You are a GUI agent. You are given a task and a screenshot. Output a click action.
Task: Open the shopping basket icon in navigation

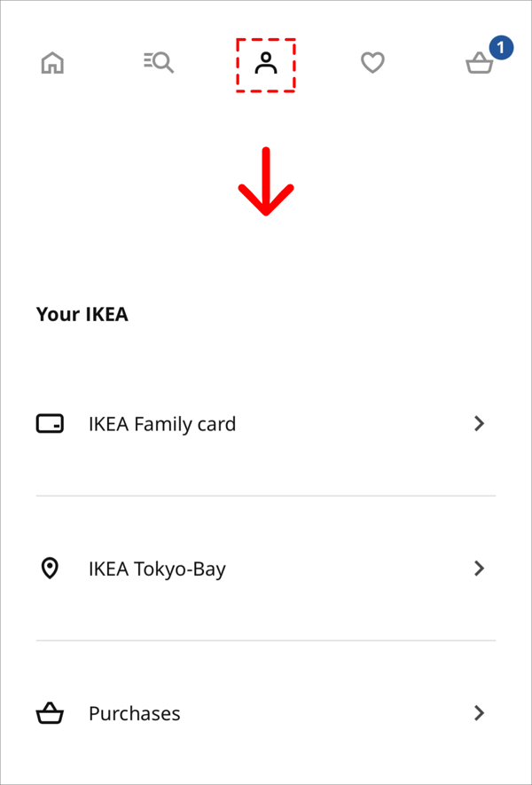pyautogui.click(x=480, y=64)
